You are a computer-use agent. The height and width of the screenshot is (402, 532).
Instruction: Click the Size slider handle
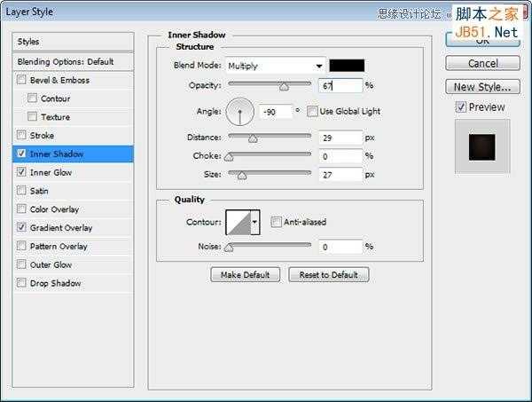[241, 176]
